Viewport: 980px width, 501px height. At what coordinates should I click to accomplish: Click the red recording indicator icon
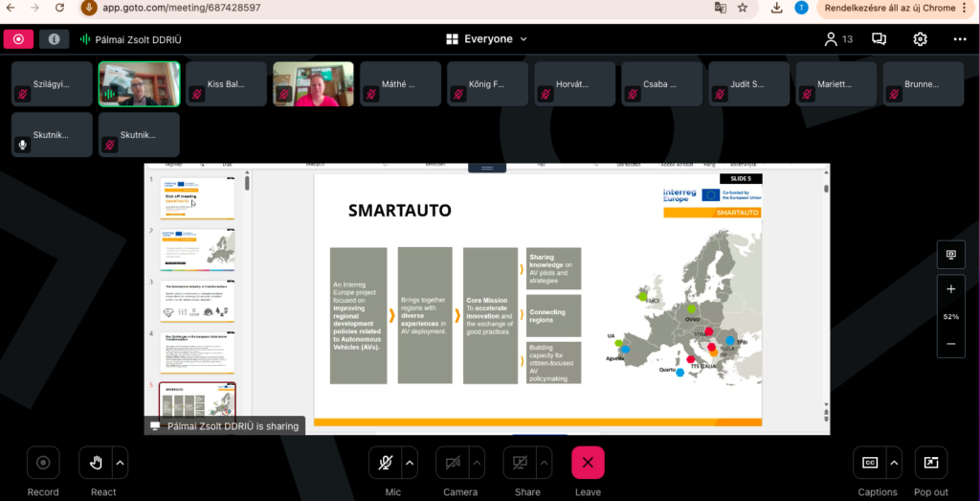[x=18, y=39]
